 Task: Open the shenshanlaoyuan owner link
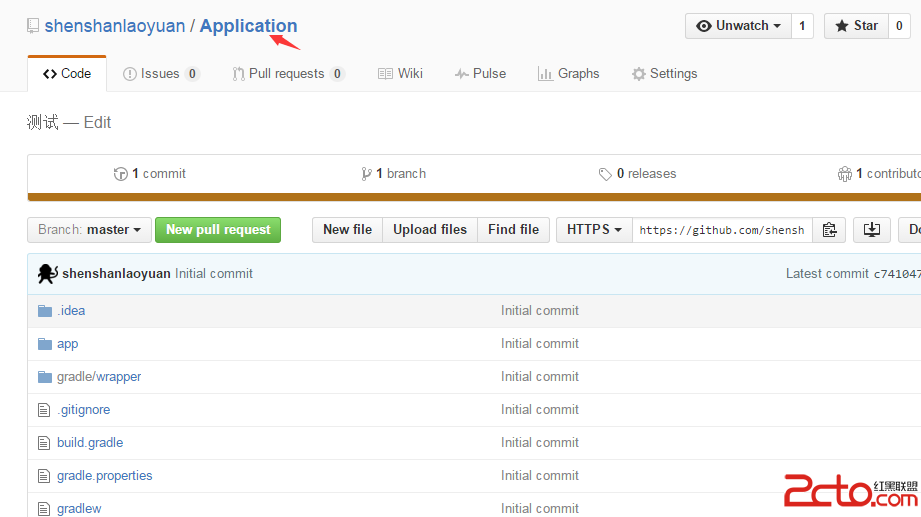coord(115,26)
